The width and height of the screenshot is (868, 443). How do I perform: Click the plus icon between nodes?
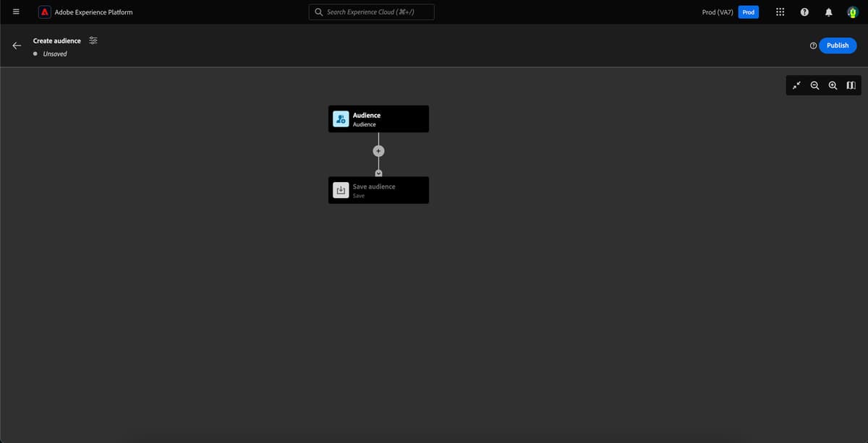click(x=378, y=150)
